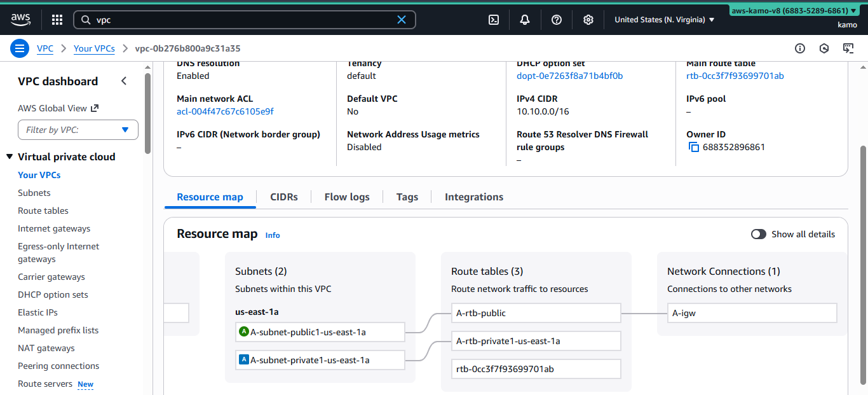Open the region selector for N. Virginia

663,20
